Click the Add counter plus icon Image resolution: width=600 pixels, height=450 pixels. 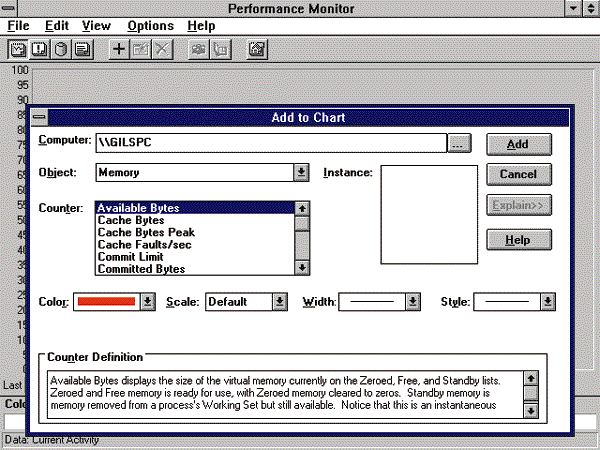tap(119, 49)
